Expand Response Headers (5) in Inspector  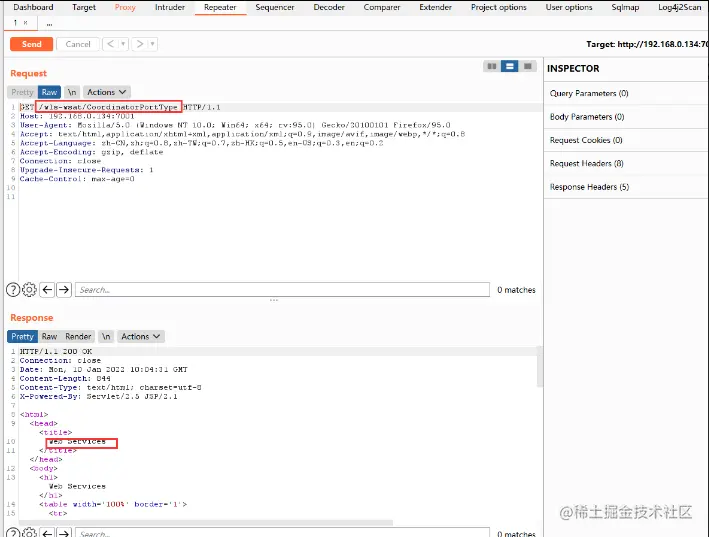(626, 187)
